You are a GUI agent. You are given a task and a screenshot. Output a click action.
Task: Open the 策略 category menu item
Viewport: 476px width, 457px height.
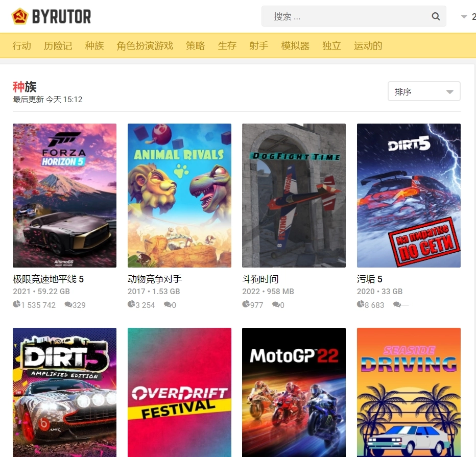[195, 45]
